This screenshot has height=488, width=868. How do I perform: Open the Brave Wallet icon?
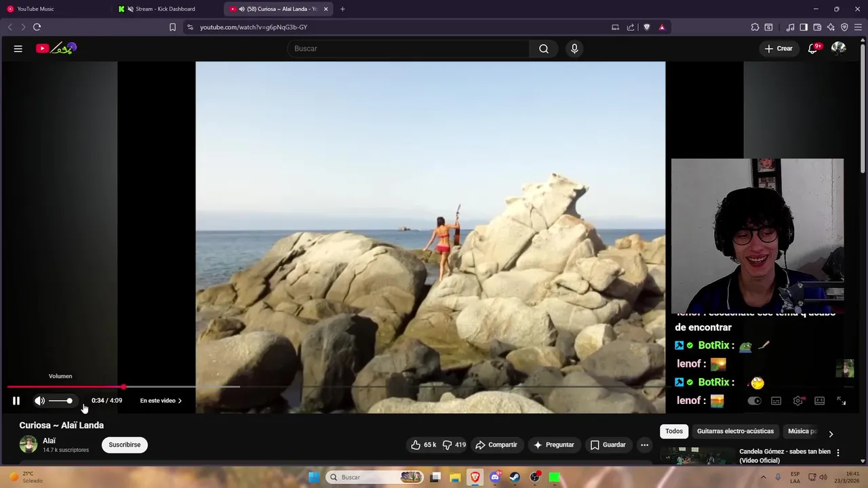(817, 27)
